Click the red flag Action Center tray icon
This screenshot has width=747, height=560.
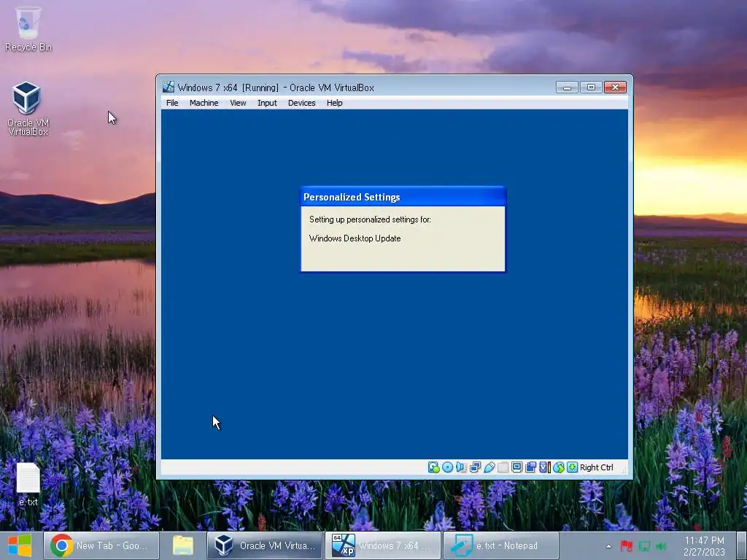(626, 546)
